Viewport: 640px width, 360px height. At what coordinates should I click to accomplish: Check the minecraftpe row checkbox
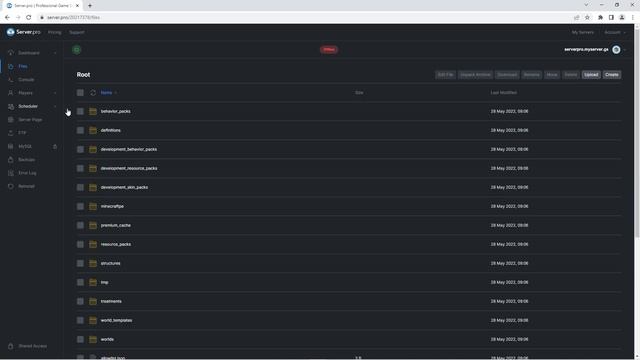coord(80,206)
